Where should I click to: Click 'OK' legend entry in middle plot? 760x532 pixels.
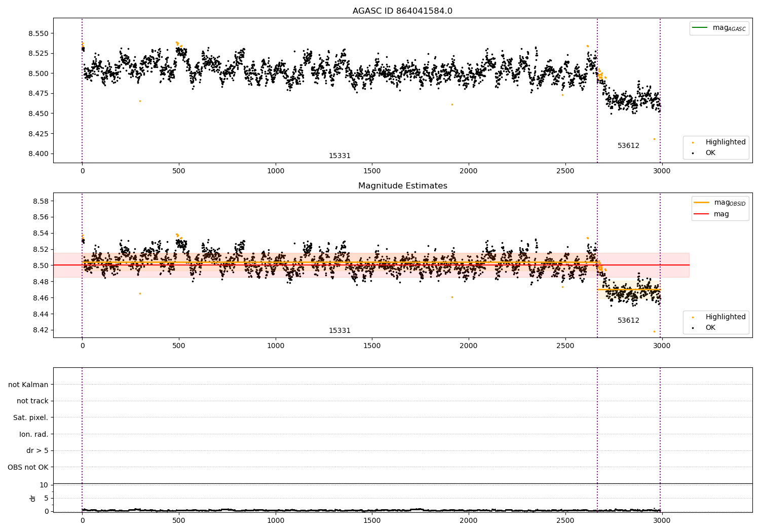(x=704, y=328)
